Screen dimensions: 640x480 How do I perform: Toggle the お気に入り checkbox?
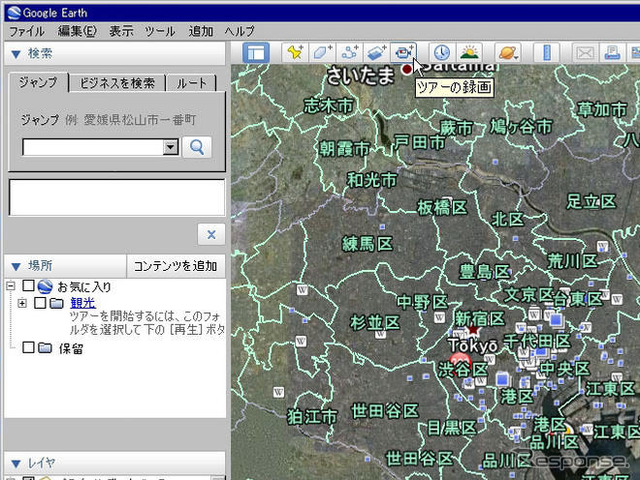click(x=28, y=286)
